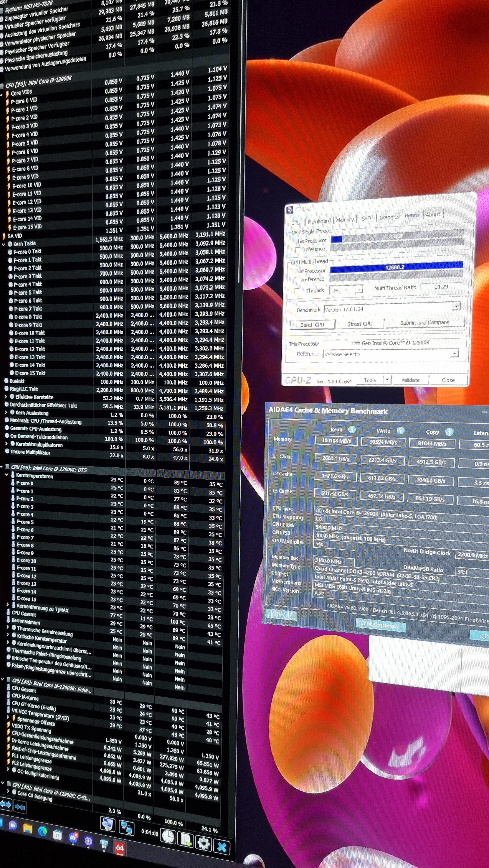This screenshot has width=489, height=868.
Task: Click the CPU Multi Thread score bar 12688.2
Action: pyautogui.click(x=396, y=267)
